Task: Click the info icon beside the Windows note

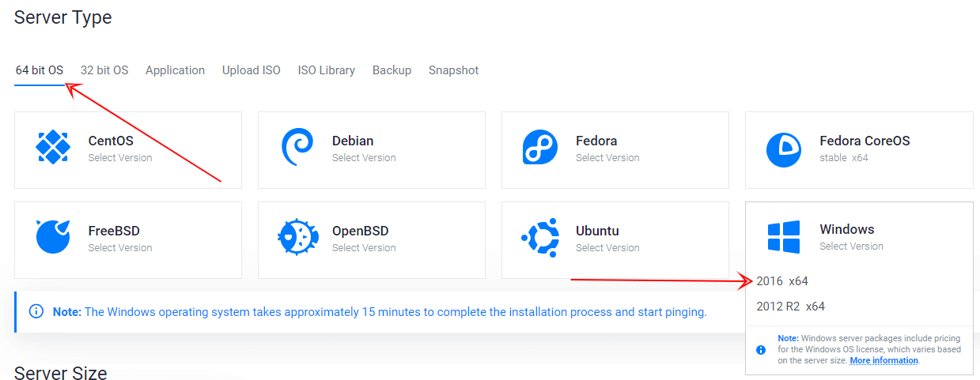Action: (36, 311)
